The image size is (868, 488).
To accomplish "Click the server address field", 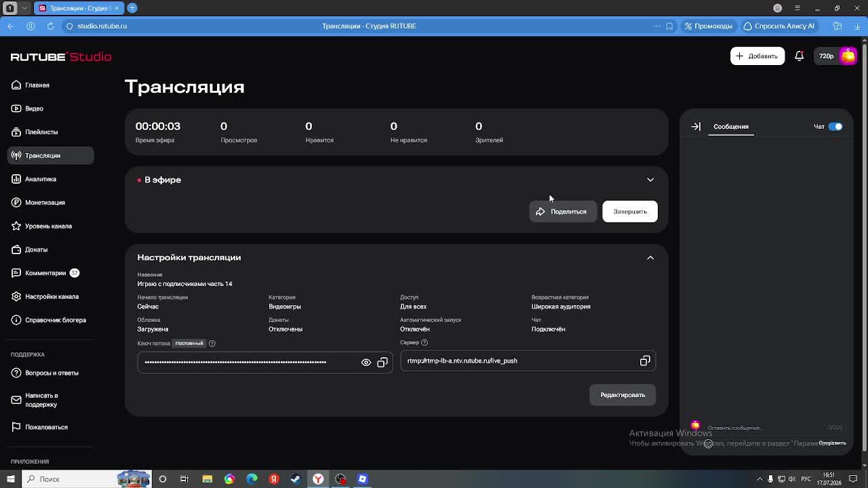I will 528,361.
